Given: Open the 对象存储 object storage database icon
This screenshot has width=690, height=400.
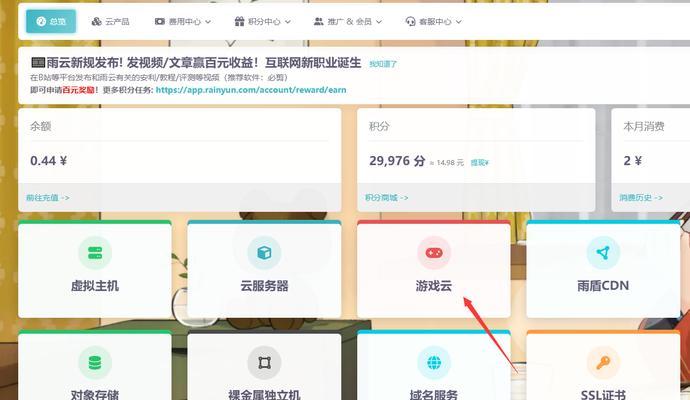Looking at the screenshot, I should pos(95,363).
